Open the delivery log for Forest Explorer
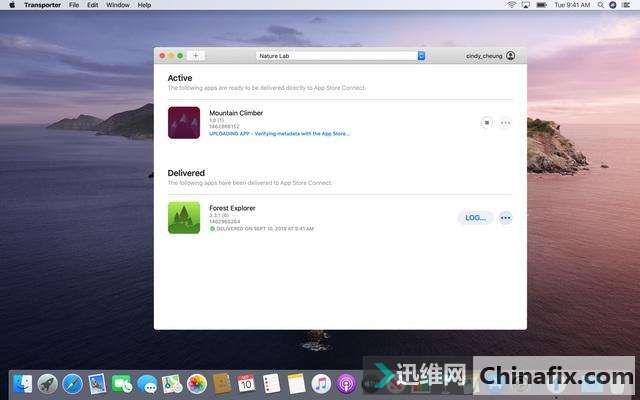The image size is (640, 400). pos(476,218)
